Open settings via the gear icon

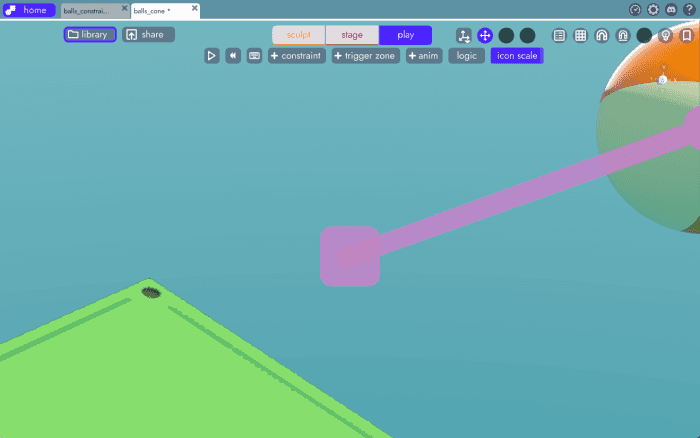[x=653, y=9]
